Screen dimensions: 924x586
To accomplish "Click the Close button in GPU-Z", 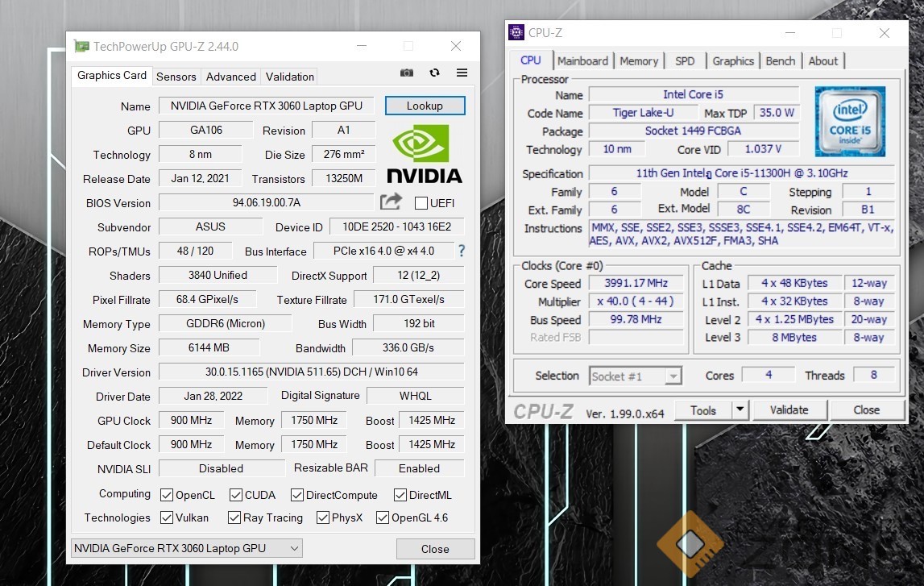I will (436, 549).
